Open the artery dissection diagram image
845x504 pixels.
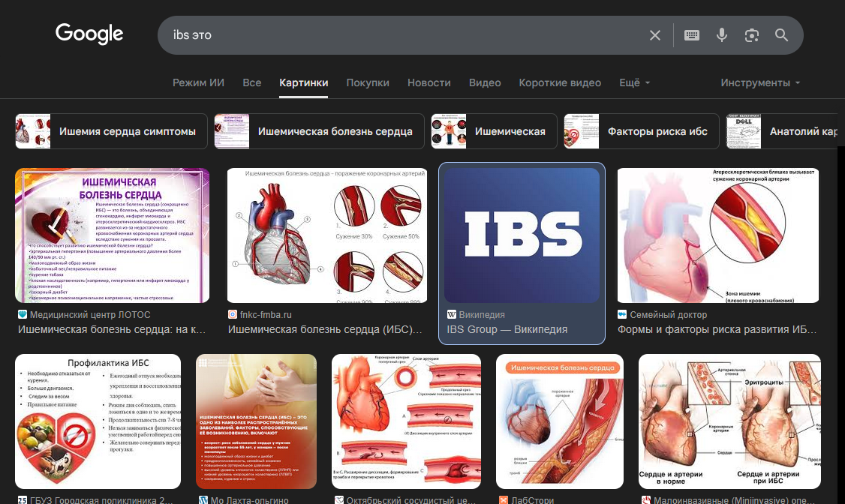pyautogui.click(x=406, y=421)
